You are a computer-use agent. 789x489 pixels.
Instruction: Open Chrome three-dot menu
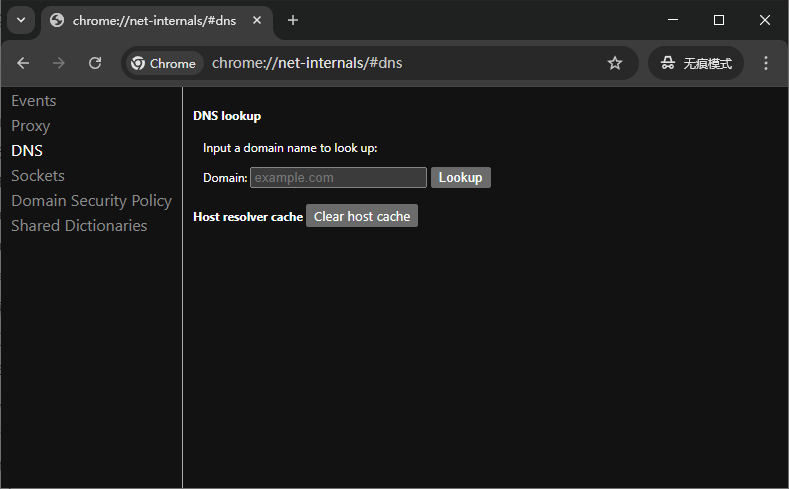766,63
